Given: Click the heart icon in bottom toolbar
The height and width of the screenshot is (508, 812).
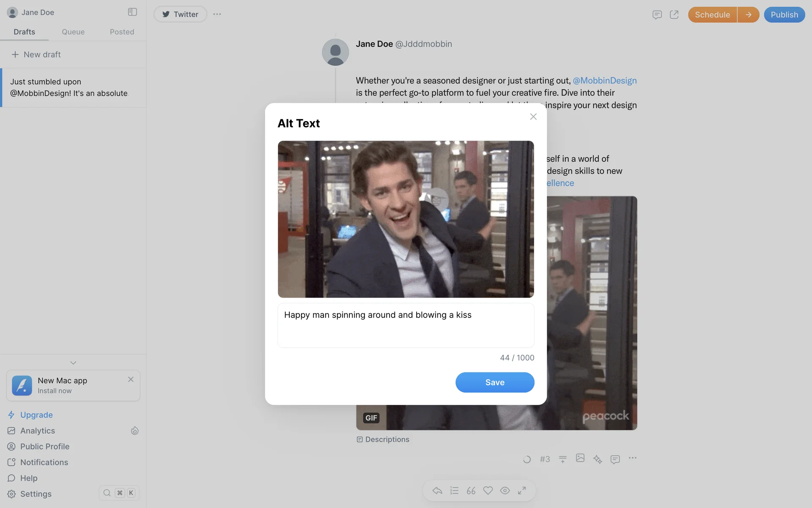Looking at the screenshot, I should pyautogui.click(x=488, y=491).
